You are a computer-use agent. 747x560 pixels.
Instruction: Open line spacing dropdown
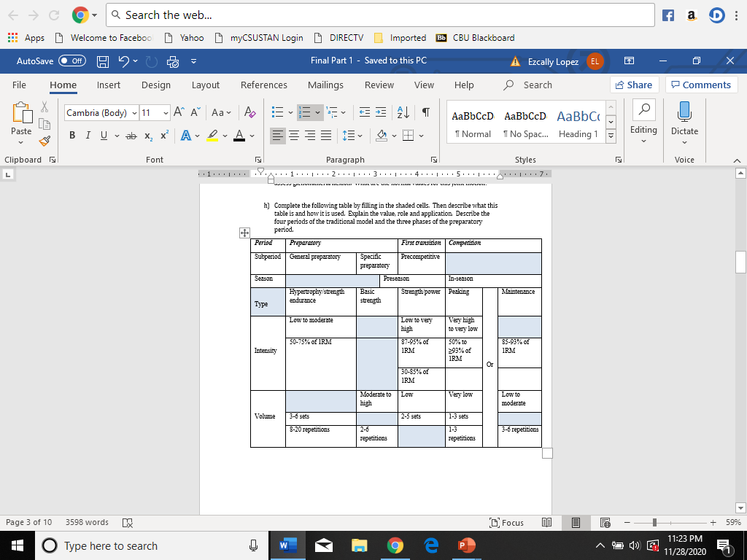tap(352, 136)
